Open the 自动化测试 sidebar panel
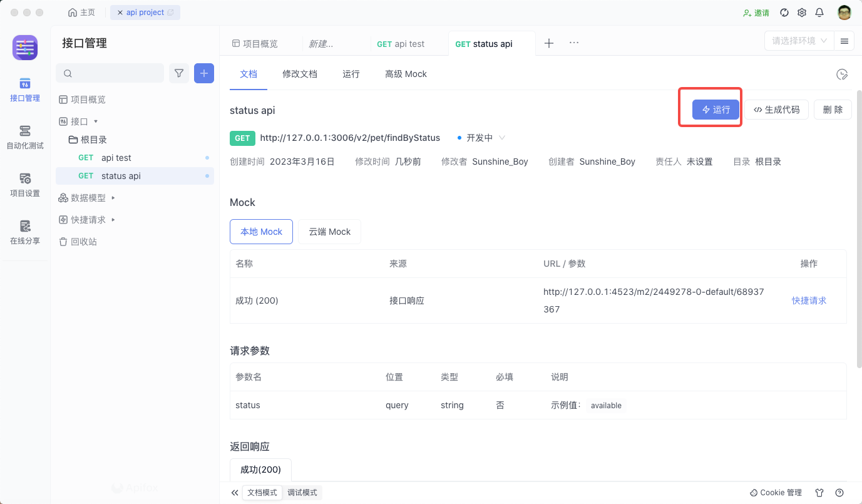Screen dimensions: 862x504 pyautogui.click(x=24, y=137)
